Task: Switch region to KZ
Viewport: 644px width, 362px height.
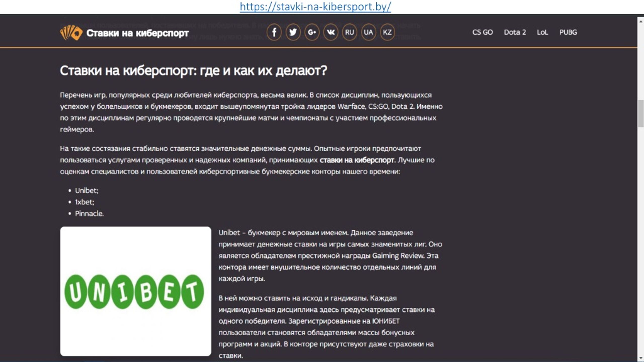Action: (x=387, y=32)
